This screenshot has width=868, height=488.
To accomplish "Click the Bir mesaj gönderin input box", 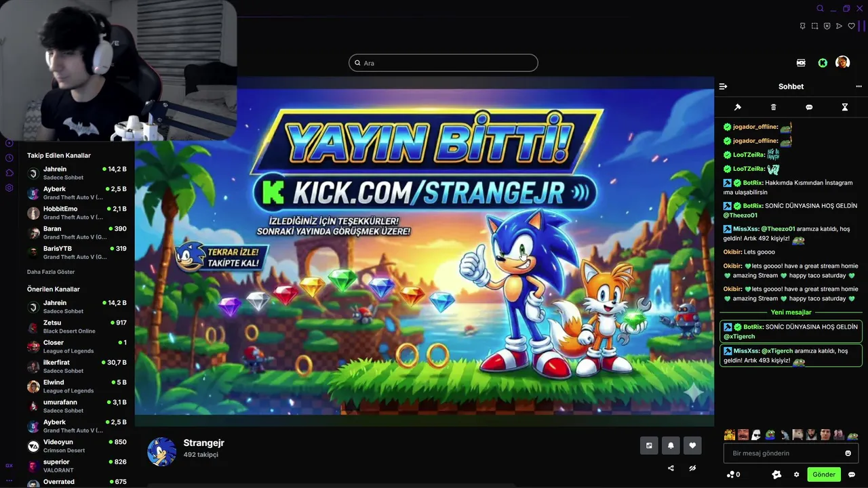I will 791,453.
